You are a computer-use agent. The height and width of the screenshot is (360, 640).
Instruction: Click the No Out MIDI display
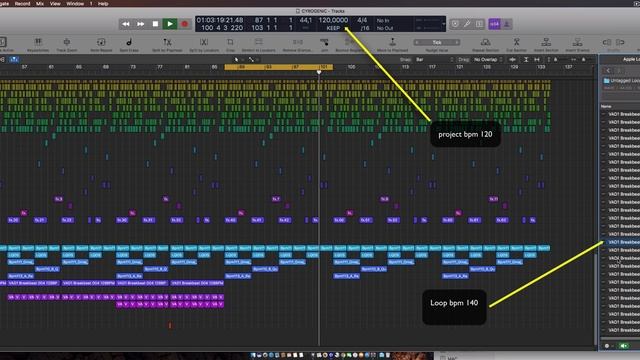(385, 28)
